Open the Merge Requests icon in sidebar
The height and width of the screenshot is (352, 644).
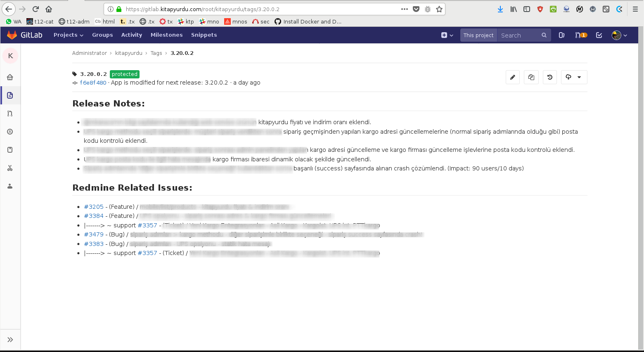pyautogui.click(x=10, y=113)
